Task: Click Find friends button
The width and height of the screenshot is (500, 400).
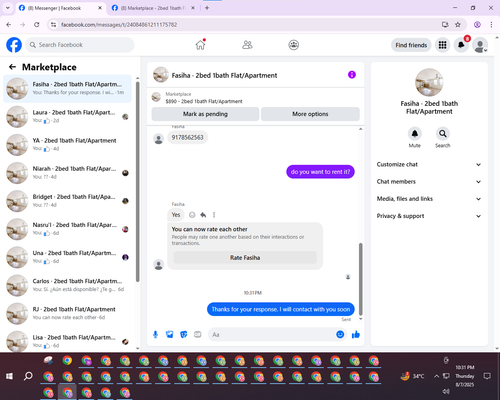Action: coord(411,45)
